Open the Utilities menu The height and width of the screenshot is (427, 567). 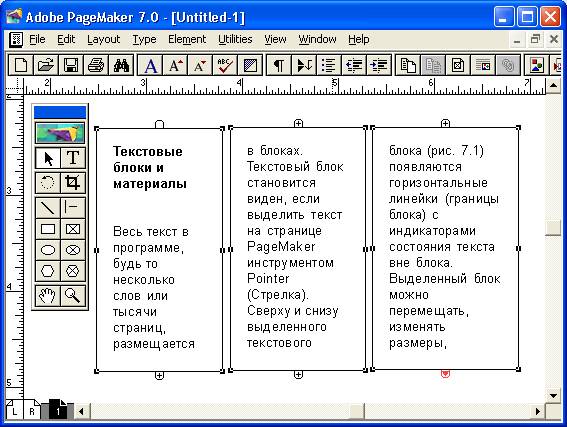[x=235, y=39]
